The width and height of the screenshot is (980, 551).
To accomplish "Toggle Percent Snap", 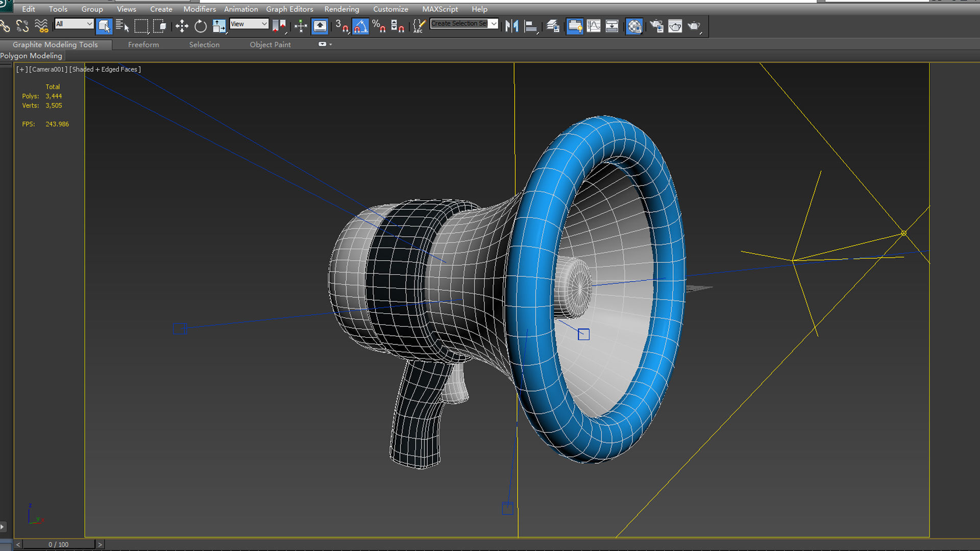I will [x=379, y=26].
